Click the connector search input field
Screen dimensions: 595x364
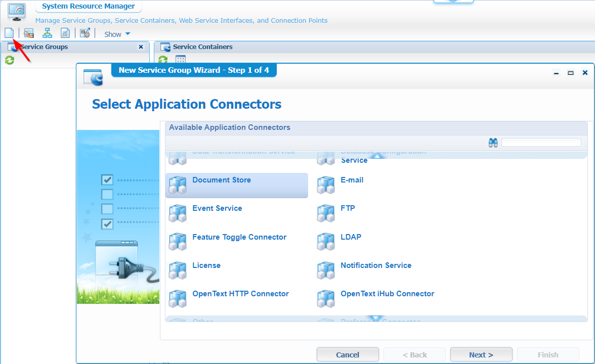[541, 143]
